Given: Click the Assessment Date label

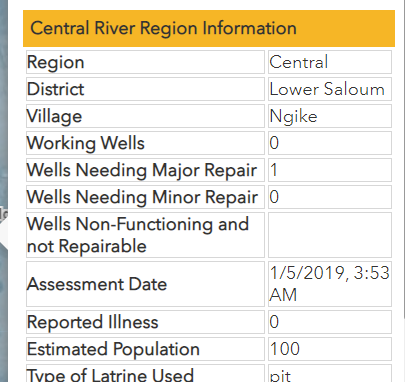Looking at the screenshot, I should tap(97, 284).
